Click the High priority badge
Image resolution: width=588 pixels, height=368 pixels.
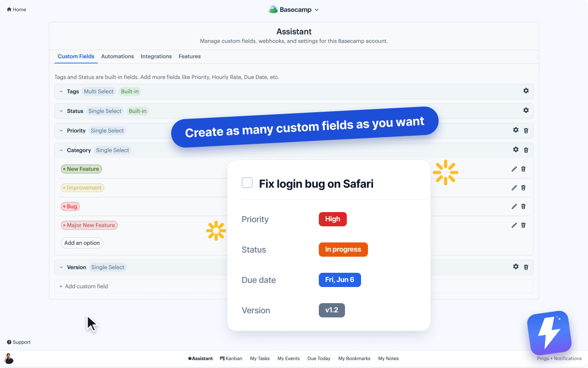pyautogui.click(x=333, y=219)
